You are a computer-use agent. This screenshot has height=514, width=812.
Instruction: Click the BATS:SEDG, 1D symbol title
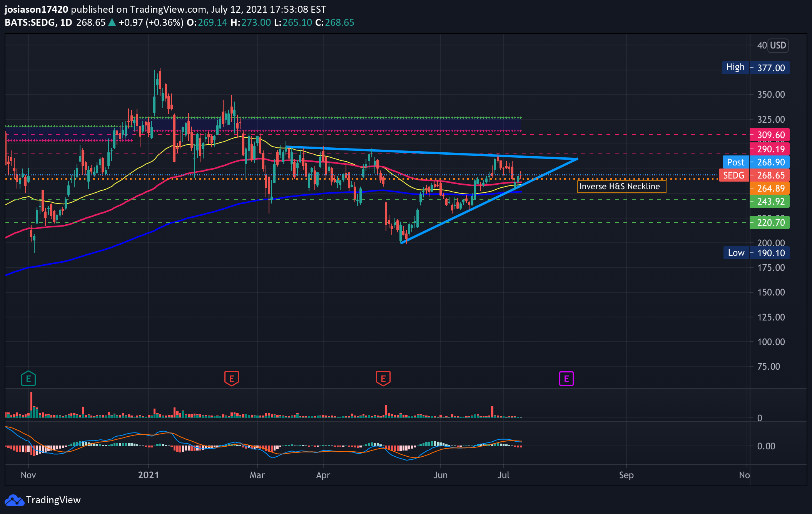coord(38,22)
